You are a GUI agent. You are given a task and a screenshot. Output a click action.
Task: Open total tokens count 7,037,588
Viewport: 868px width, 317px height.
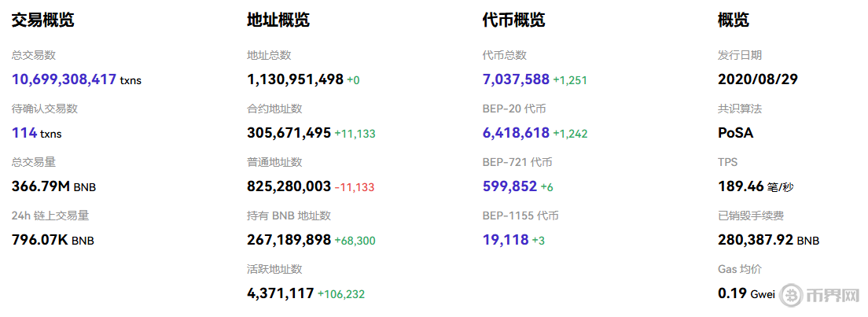(x=516, y=79)
